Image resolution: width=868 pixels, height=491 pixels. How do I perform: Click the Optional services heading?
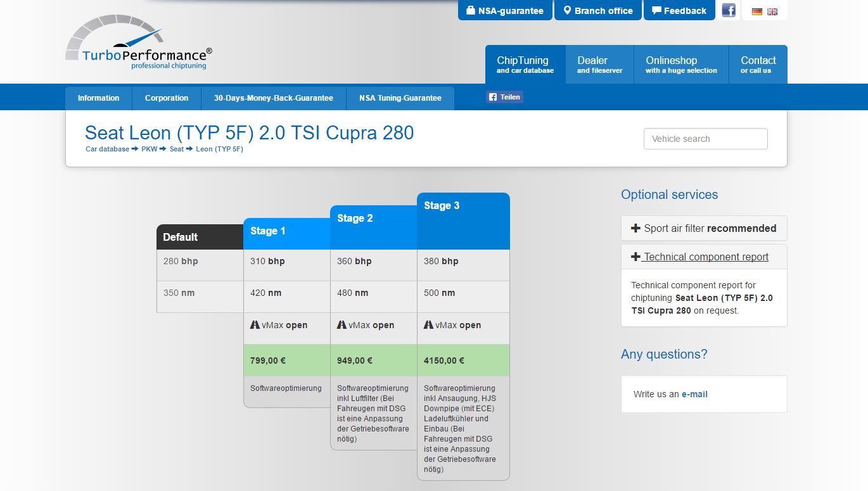pyautogui.click(x=670, y=194)
